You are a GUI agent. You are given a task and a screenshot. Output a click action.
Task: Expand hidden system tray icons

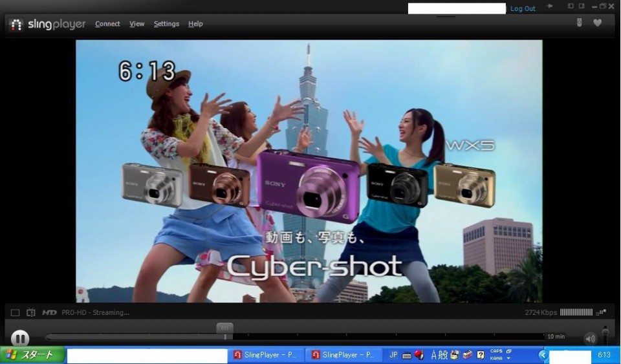543,355
